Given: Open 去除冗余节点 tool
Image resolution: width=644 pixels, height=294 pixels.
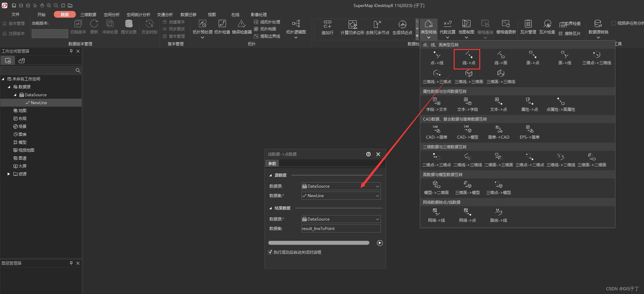Looking at the screenshot, I should pos(378,27).
